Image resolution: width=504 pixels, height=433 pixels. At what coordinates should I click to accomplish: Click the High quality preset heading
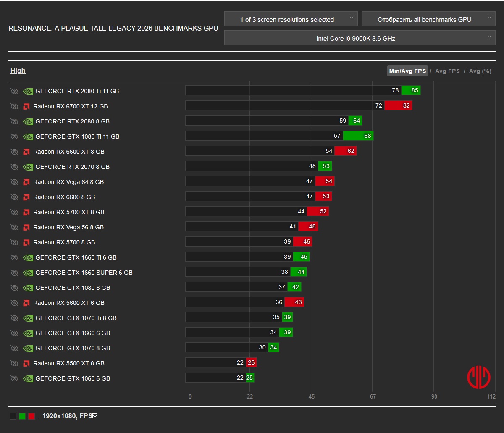(18, 71)
